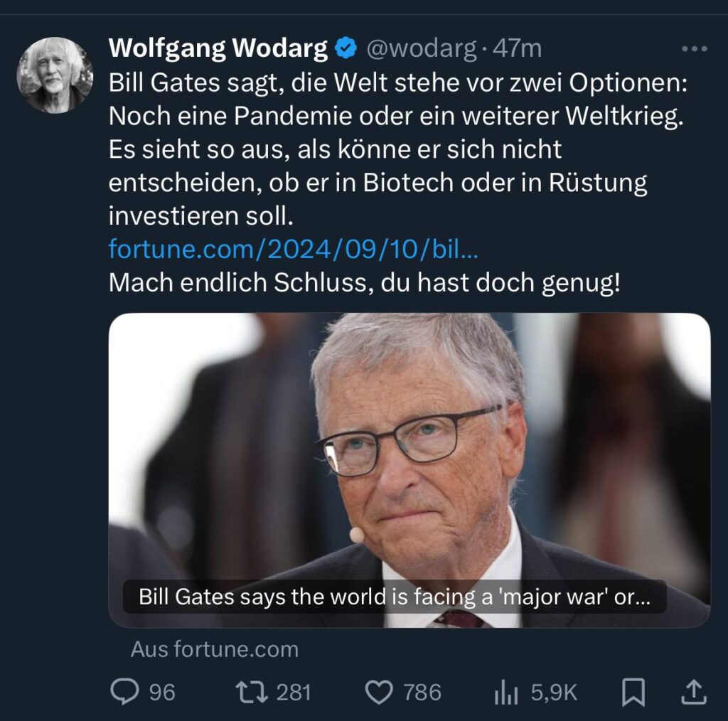Click the card headline about 'major war'
Viewport: 728px width, 721px height.
pyautogui.click(x=395, y=597)
